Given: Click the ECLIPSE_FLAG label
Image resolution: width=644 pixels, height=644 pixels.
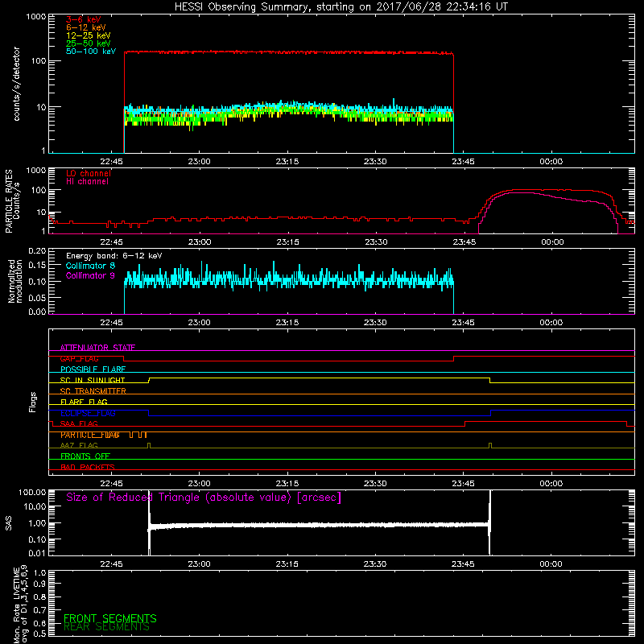Looking at the screenshot, I should pos(88,413).
